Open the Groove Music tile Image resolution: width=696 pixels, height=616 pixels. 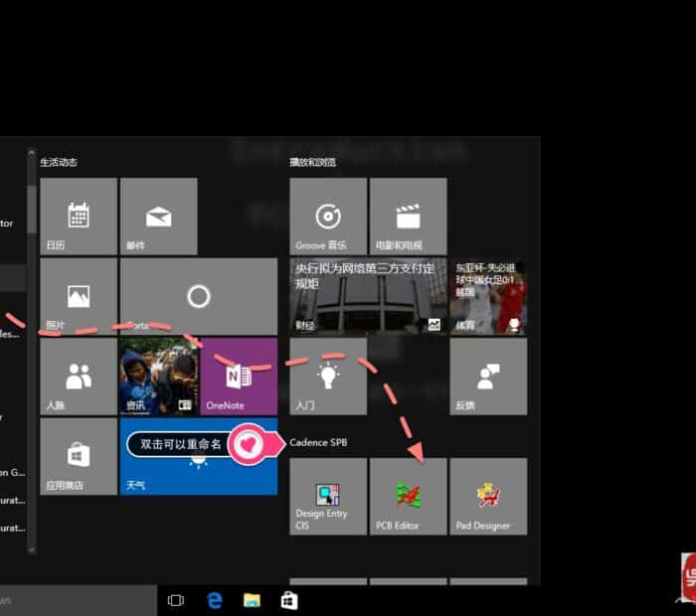[x=328, y=217]
